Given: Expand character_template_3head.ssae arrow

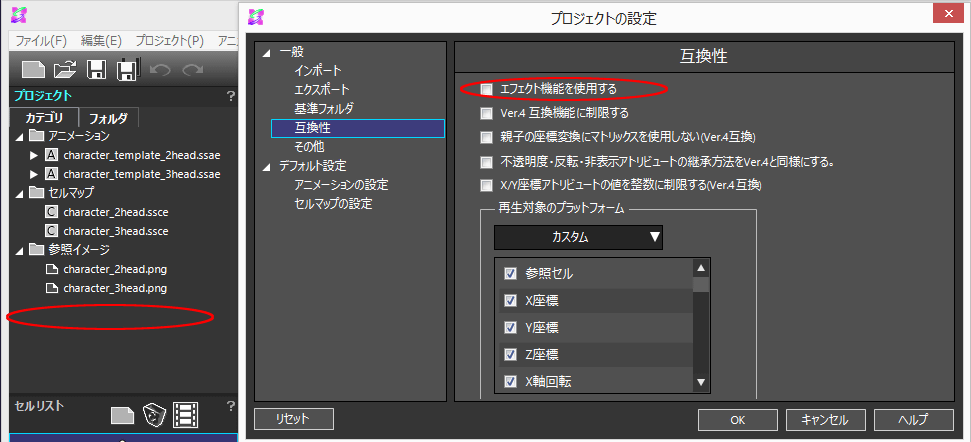Looking at the screenshot, I should coord(35,175).
